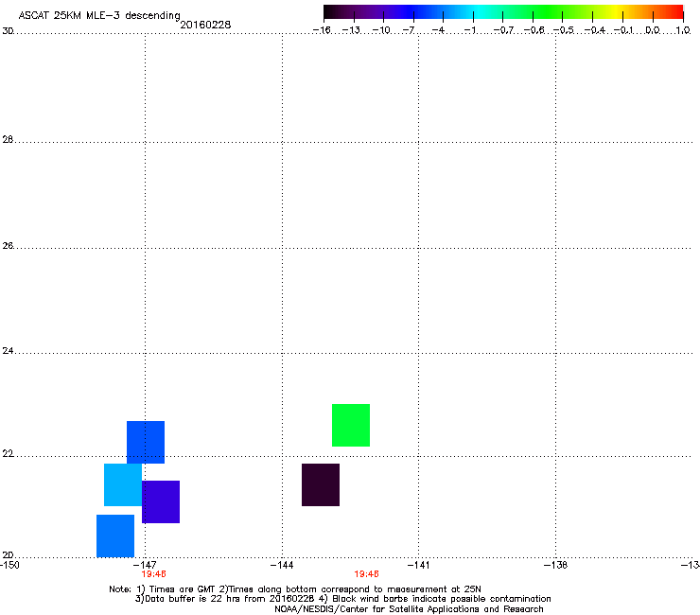Select the latitude axis label '20'
The height and width of the screenshot is (615, 700).
(8, 554)
